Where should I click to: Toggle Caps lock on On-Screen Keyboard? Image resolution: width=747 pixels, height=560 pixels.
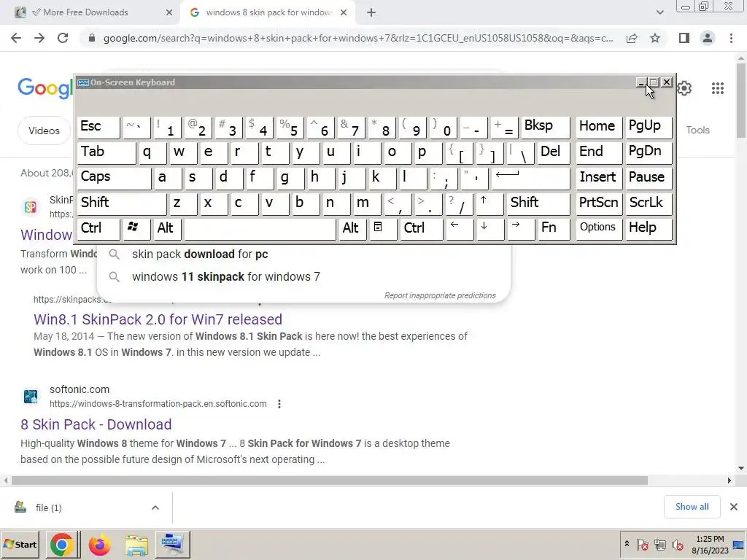(x=113, y=178)
